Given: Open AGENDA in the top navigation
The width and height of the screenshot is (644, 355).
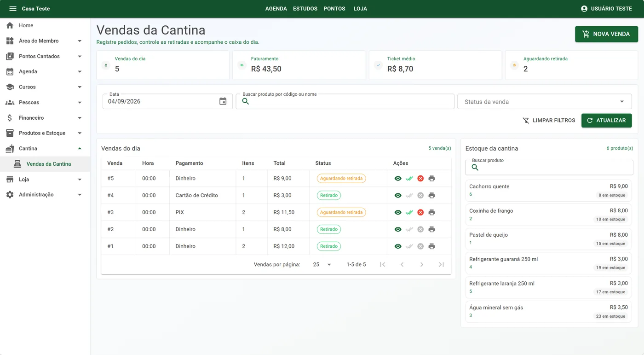Looking at the screenshot, I should pyautogui.click(x=276, y=9).
